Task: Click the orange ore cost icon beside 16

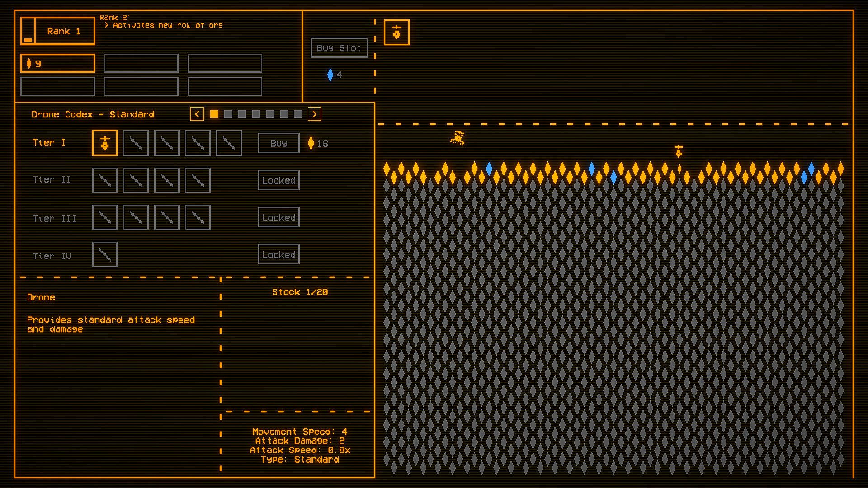Action: coord(311,143)
